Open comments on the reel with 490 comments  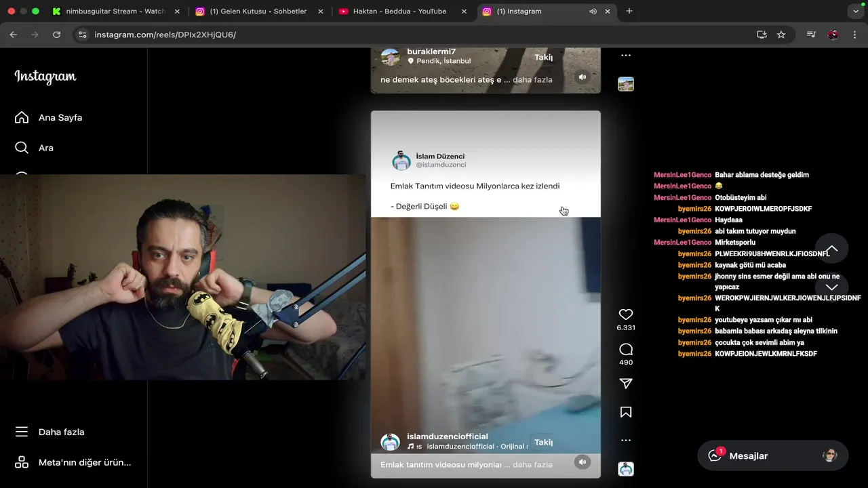626,350
